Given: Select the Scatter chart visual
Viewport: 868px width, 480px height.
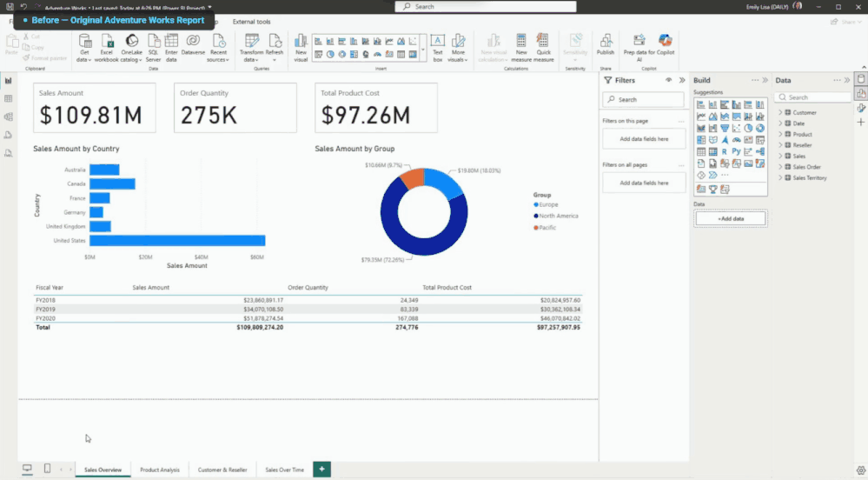Looking at the screenshot, I should [736, 128].
